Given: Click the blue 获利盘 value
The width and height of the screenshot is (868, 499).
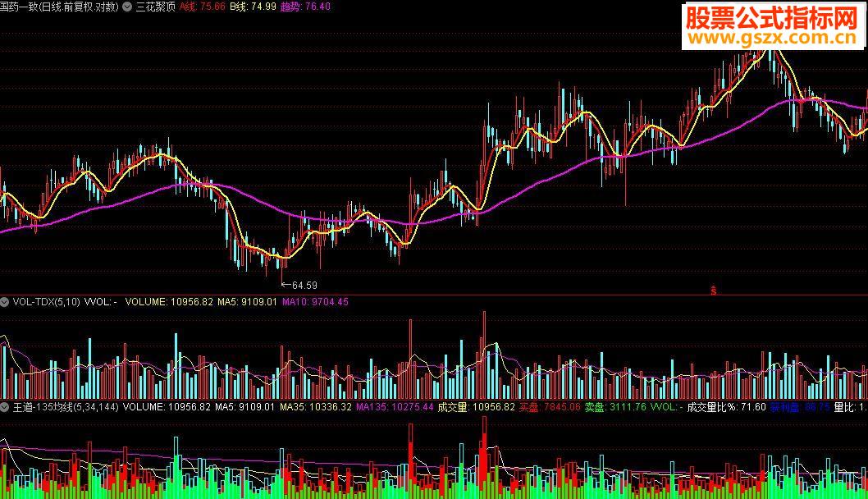Looking at the screenshot, I should click(800, 407).
